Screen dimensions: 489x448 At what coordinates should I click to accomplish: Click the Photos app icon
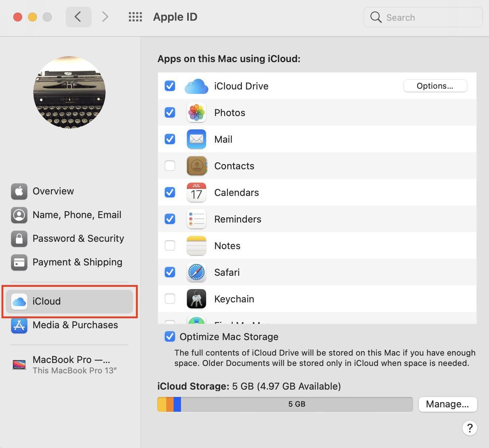tap(196, 113)
